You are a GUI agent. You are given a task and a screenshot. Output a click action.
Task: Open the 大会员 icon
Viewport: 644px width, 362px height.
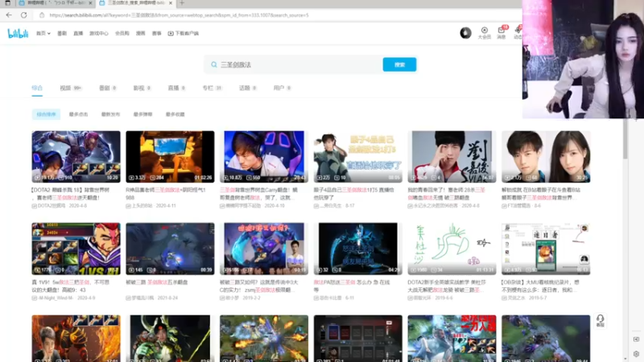pyautogui.click(x=485, y=33)
